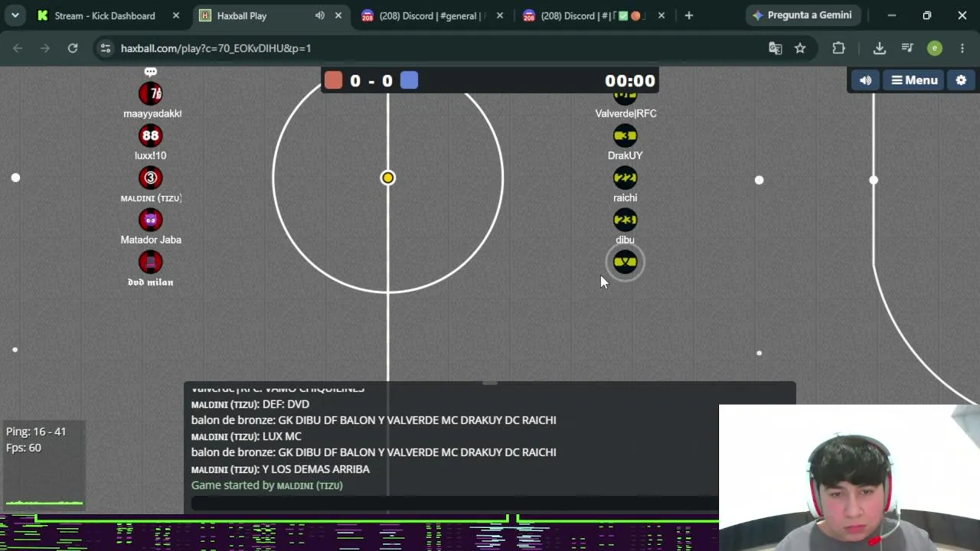Click raichi's player disc numbered 22
980x551 pixels.
tap(626, 178)
